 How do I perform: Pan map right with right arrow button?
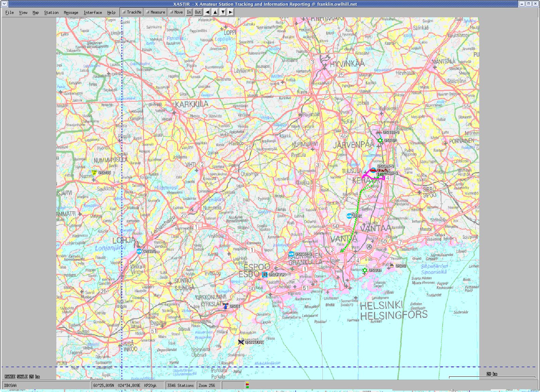[x=230, y=12]
